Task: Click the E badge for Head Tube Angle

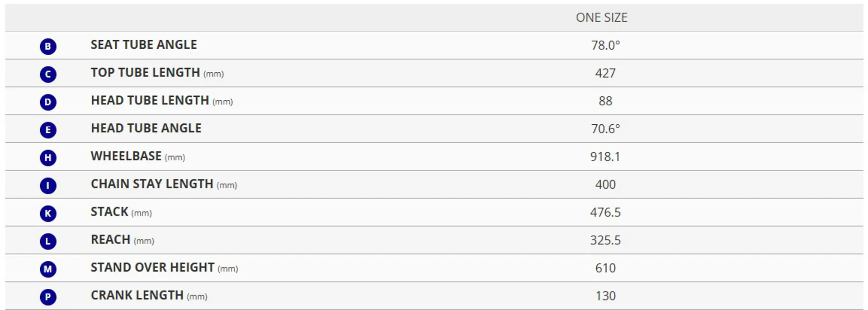Action: (48, 130)
